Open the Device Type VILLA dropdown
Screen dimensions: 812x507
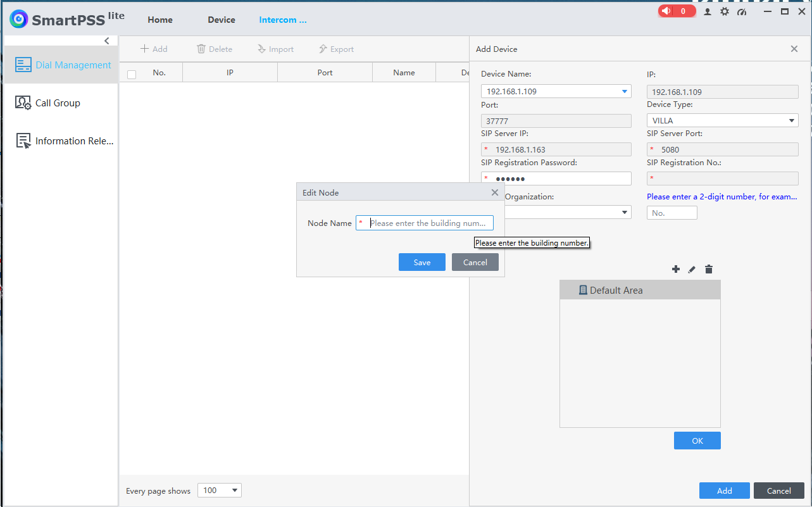[792, 120]
